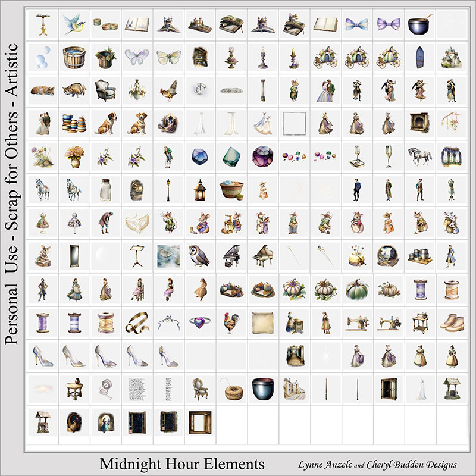The height and width of the screenshot is (476, 476).
Task: Click the empty open wooden window frame
Action: coord(200,422)
